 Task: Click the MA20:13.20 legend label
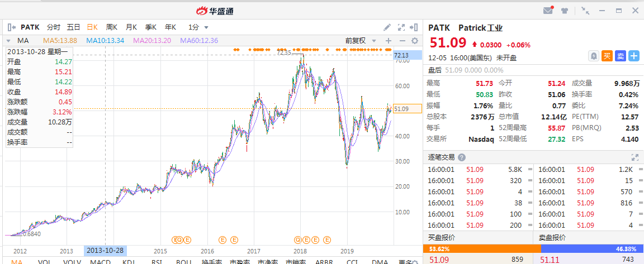tap(152, 41)
